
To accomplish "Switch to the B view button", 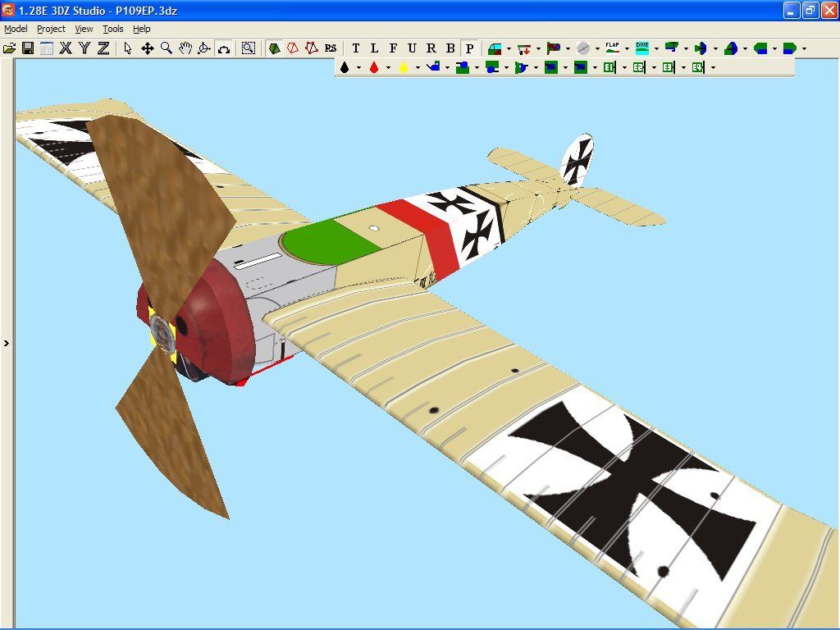I will tap(450, 48).
